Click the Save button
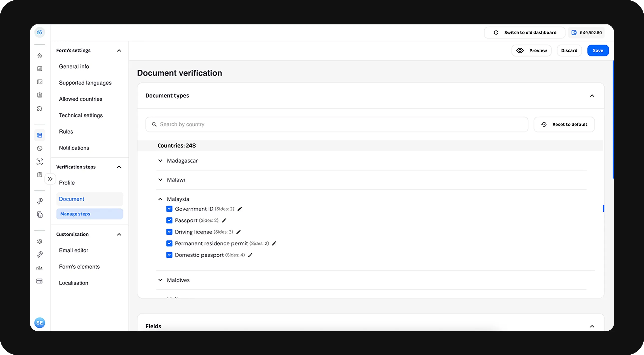This screenshot has height=355, width=644. (598, 50)
